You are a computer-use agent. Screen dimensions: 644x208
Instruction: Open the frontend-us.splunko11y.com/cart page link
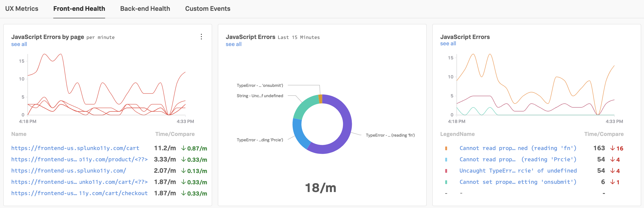(75, 148)
